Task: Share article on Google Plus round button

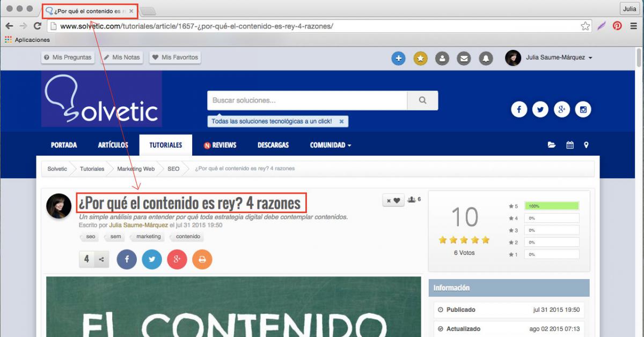Action: (x=177, y=260)
